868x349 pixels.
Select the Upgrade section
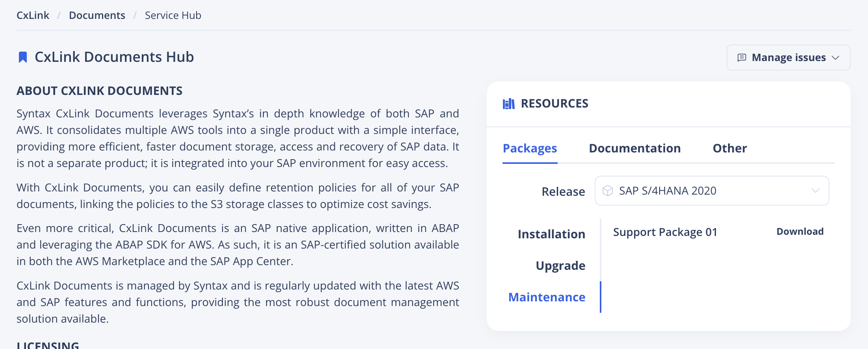coord(560,266)
